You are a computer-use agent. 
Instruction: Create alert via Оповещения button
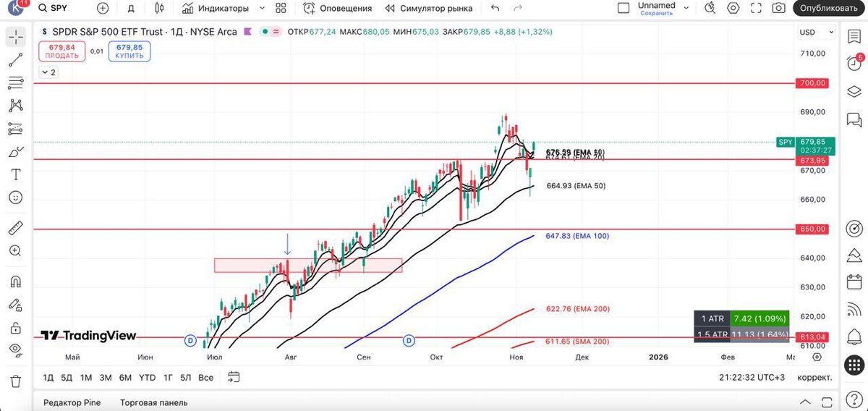coord(338,8)
